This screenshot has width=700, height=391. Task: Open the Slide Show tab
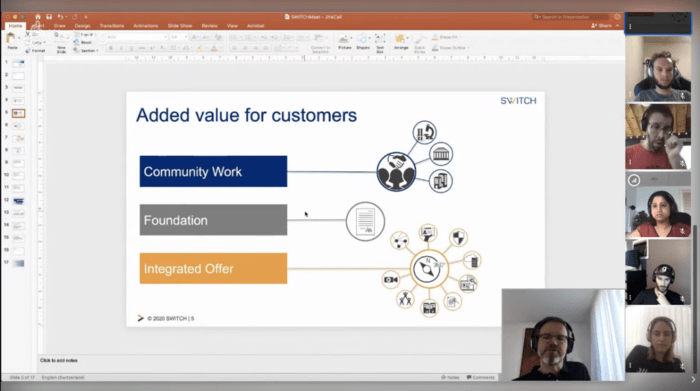180,26
